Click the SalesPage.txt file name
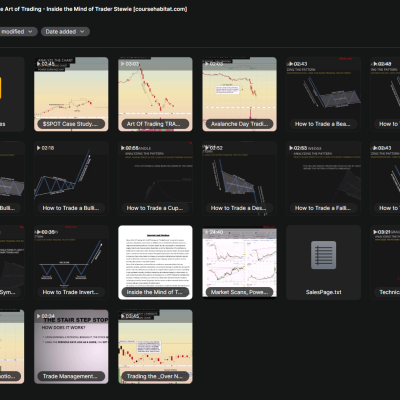 [323, 292]
